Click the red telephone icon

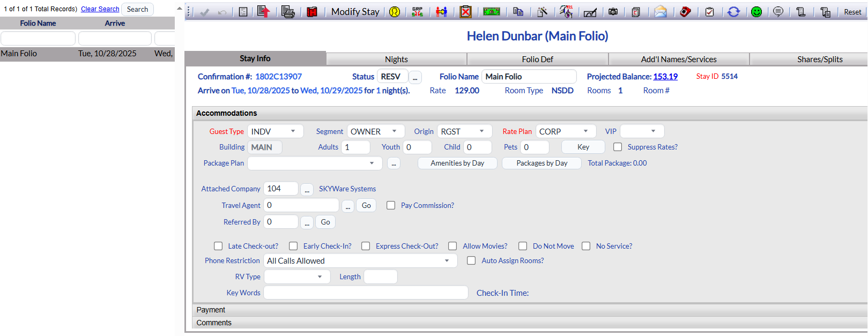tap(685, 12)
